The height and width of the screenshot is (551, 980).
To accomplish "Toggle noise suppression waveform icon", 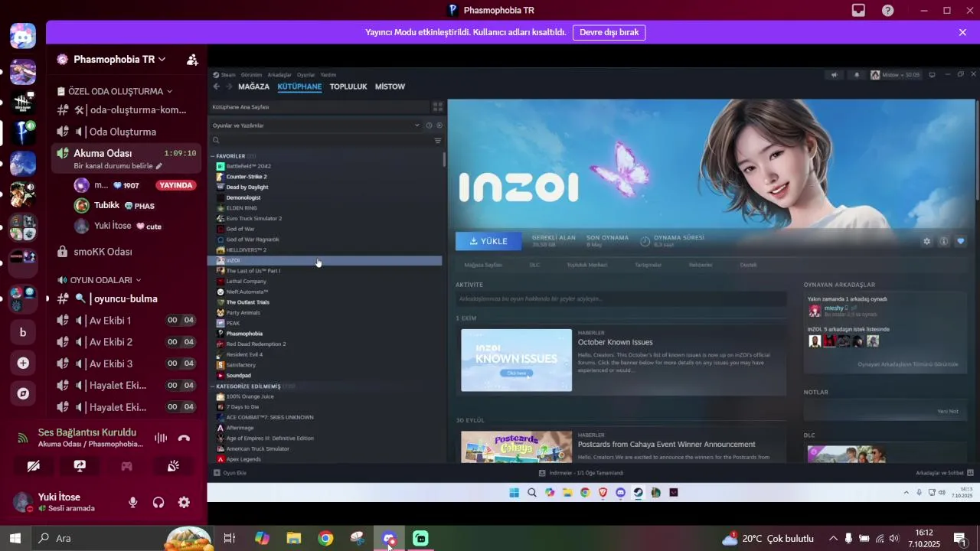I will (161, 438).
